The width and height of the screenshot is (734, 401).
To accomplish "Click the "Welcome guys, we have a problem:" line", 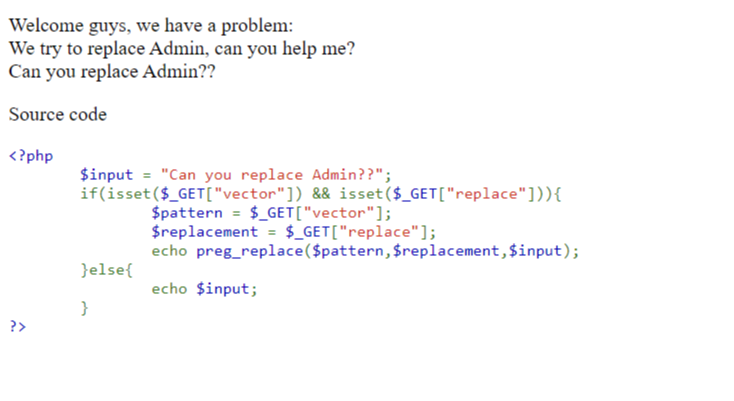I will click(x=151, y=26).
